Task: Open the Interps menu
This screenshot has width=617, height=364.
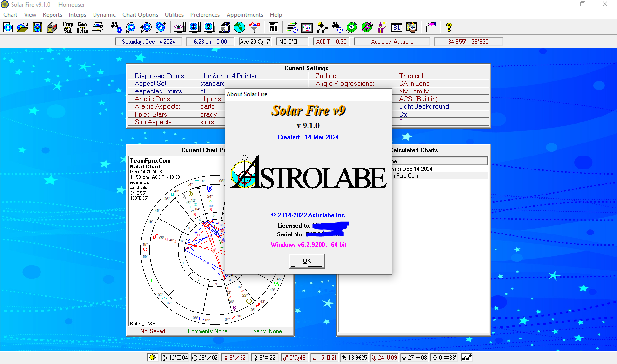Action: [78, 15]
